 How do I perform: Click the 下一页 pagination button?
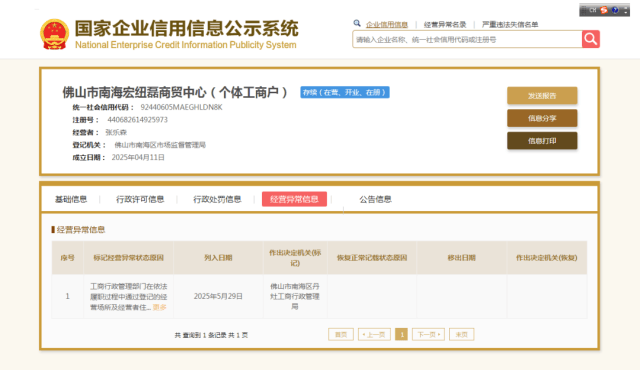(x=428, y=335)
